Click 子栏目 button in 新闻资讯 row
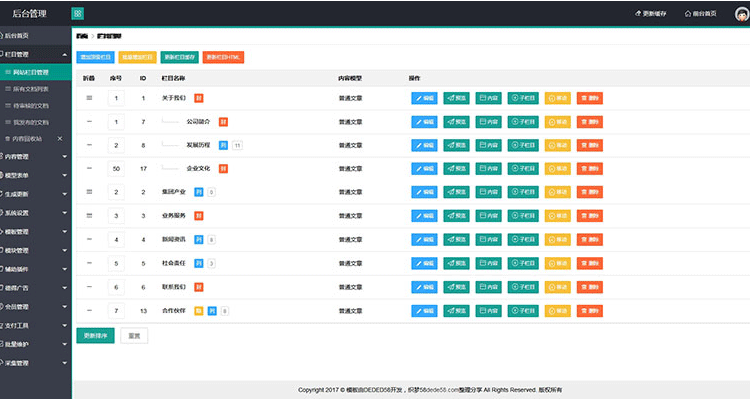The height and width of the screenshot is (401, 750). click(523, 239)
